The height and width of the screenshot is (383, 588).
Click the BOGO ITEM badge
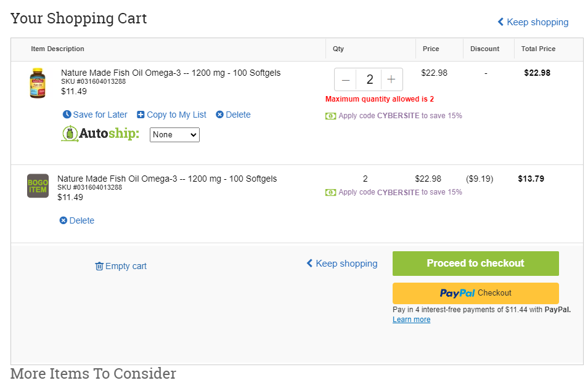click(x=38, y=186)
